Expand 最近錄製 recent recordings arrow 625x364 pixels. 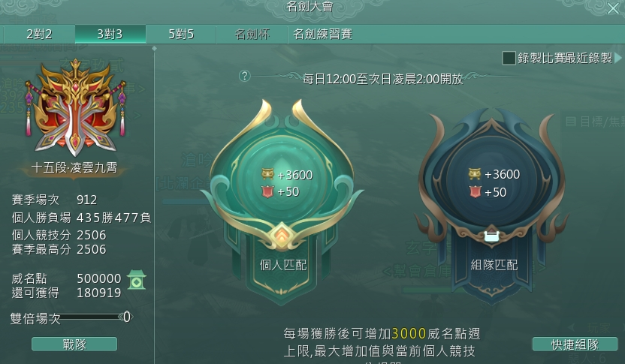click(617, 58)
